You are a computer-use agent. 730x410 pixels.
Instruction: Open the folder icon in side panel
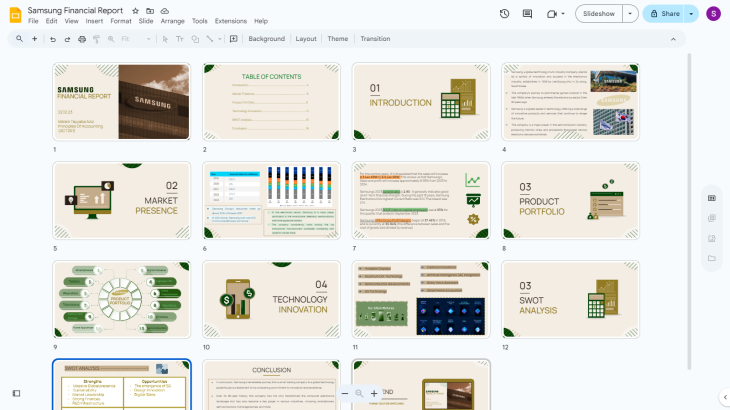click(712, 258)
